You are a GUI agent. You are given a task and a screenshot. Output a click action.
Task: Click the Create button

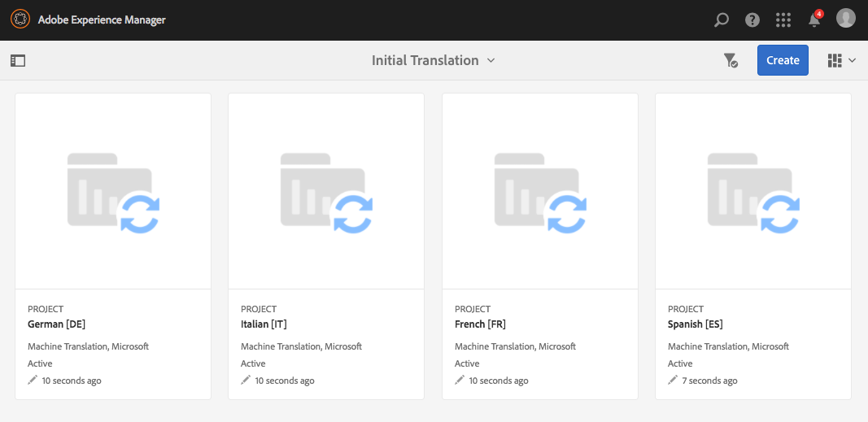click(x=783, y=60)
